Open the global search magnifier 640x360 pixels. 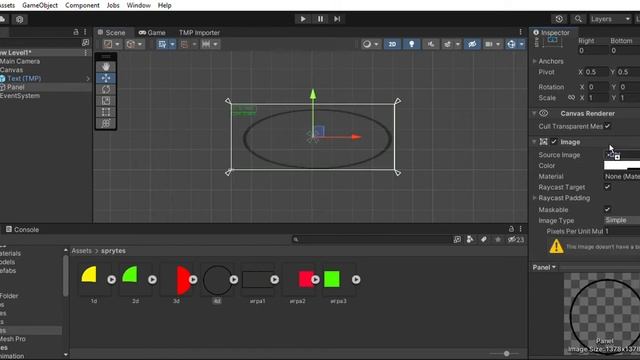pos(578,19)
